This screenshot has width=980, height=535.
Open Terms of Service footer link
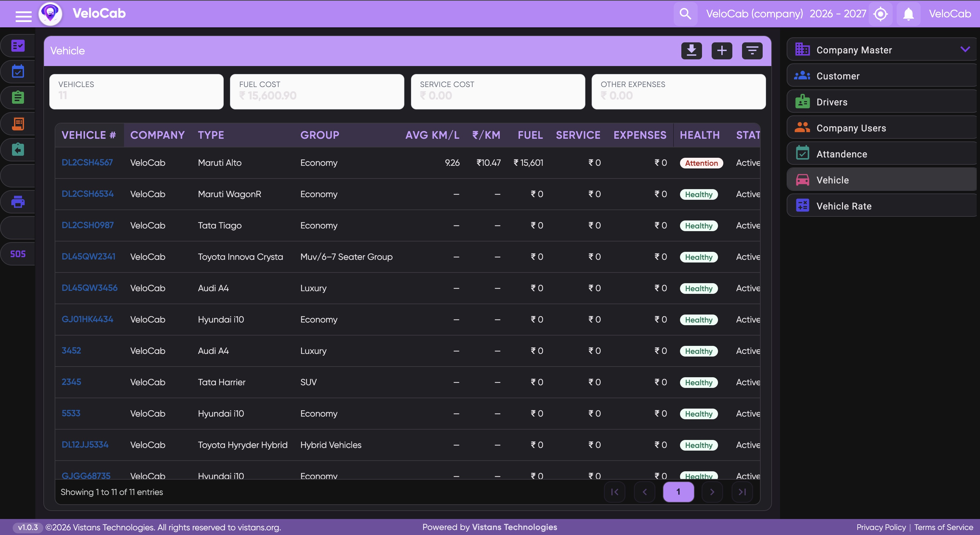943,527
